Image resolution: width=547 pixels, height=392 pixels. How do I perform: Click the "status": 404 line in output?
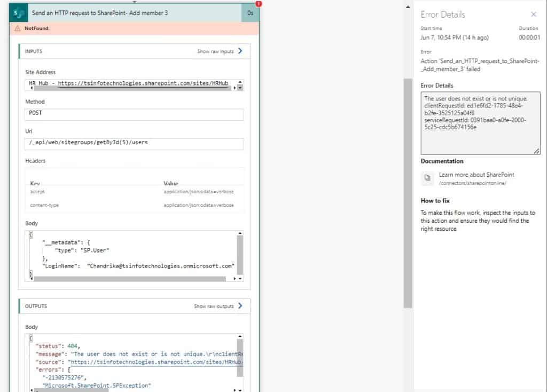58,346
